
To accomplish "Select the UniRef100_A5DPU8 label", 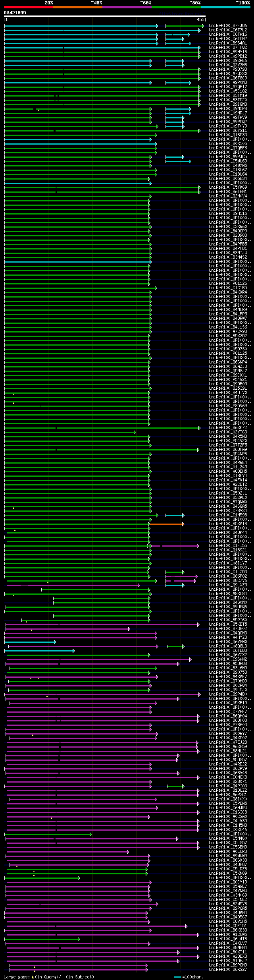I will pos(228,664).
